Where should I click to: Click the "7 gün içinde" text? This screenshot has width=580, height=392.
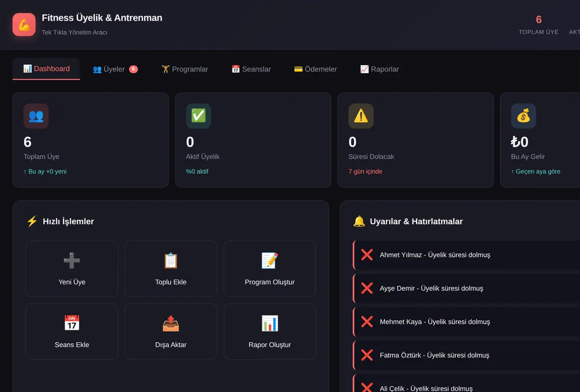[x=365, y=172]
